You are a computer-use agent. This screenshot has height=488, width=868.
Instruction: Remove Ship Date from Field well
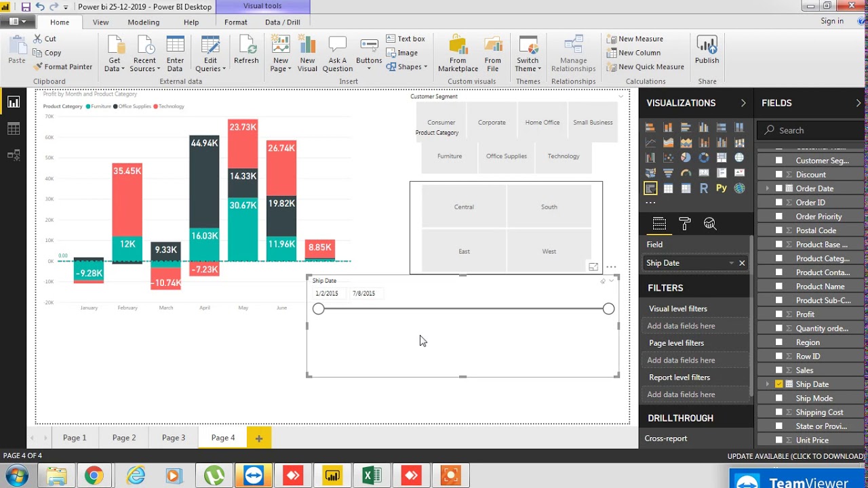742,263
